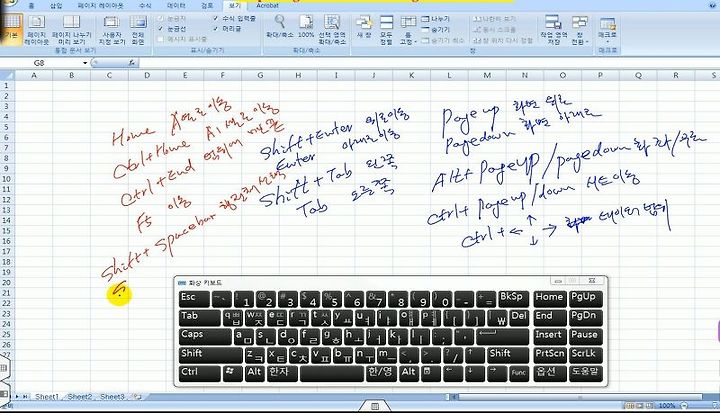Click 한/영 language key on keyboard
The image size is (720, 413).
381,373
